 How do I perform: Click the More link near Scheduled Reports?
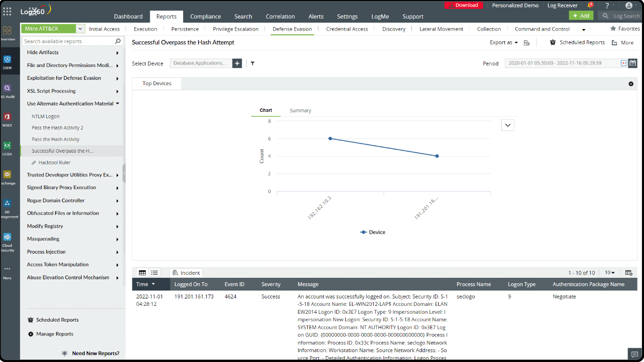pos(623,43)
